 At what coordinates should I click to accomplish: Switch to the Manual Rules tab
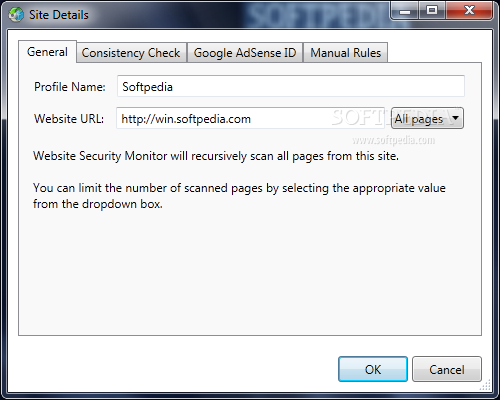point(345,53)
